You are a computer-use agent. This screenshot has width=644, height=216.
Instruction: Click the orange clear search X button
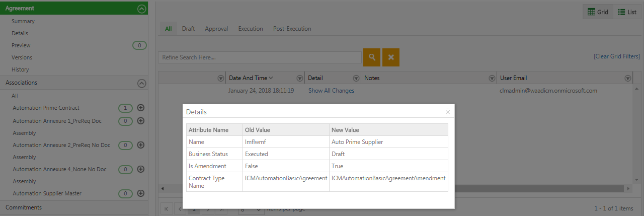(x=390, y=57)
